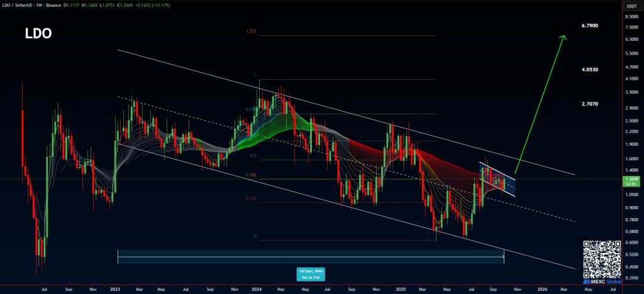Open the USDT currency selector
Screen dimensions: 644x294
point(629,6)
